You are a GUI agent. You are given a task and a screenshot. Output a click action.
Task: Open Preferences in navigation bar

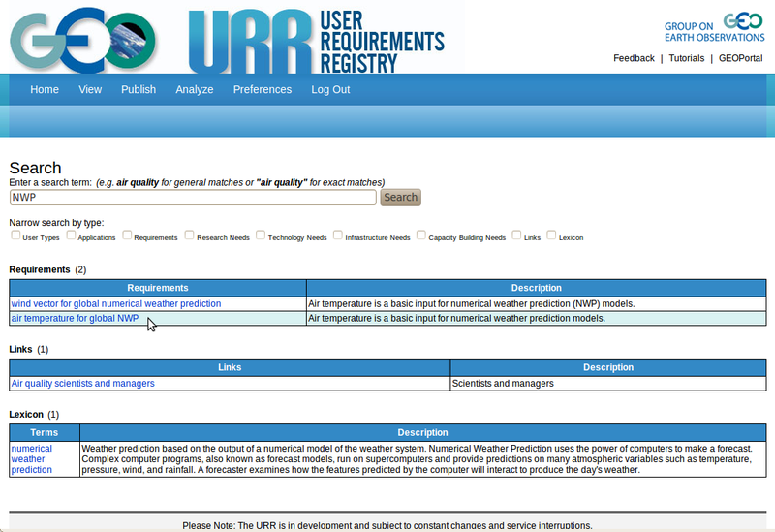262,89
